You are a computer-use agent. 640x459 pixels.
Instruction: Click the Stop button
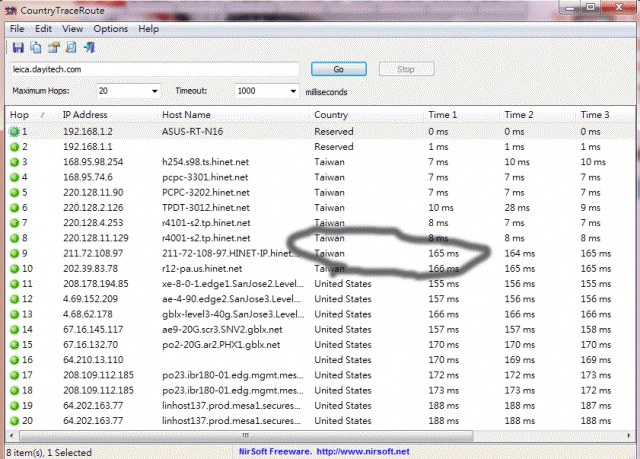[x=406, y=69]
